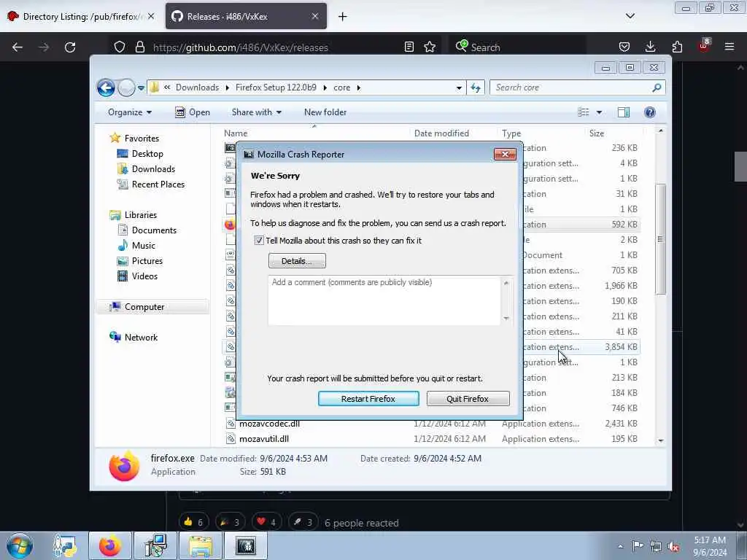Image resolution: width=747 pixels, height=560 pixels.
Task: Open a new Firefox tab with the plus button
Action: [343, 17]
